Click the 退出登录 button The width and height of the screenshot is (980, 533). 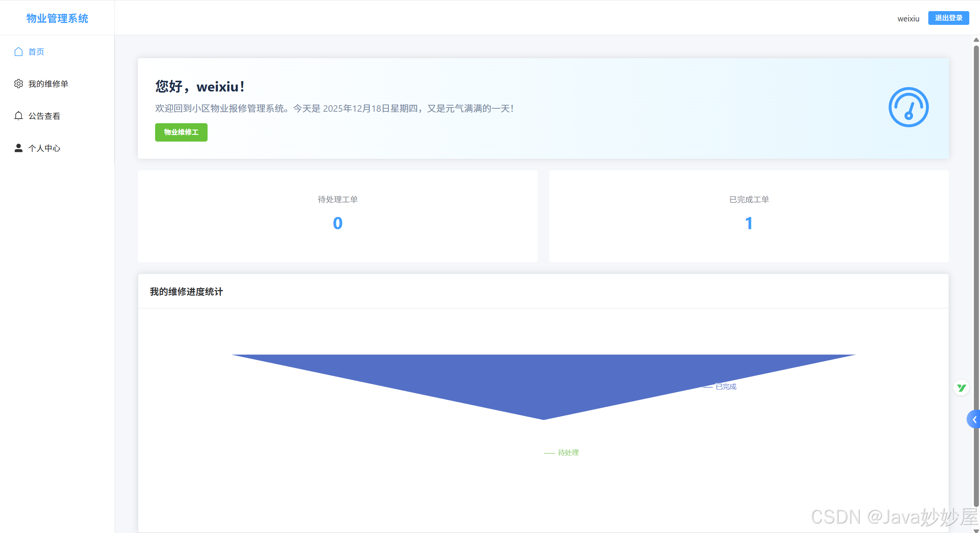point(948,18)
